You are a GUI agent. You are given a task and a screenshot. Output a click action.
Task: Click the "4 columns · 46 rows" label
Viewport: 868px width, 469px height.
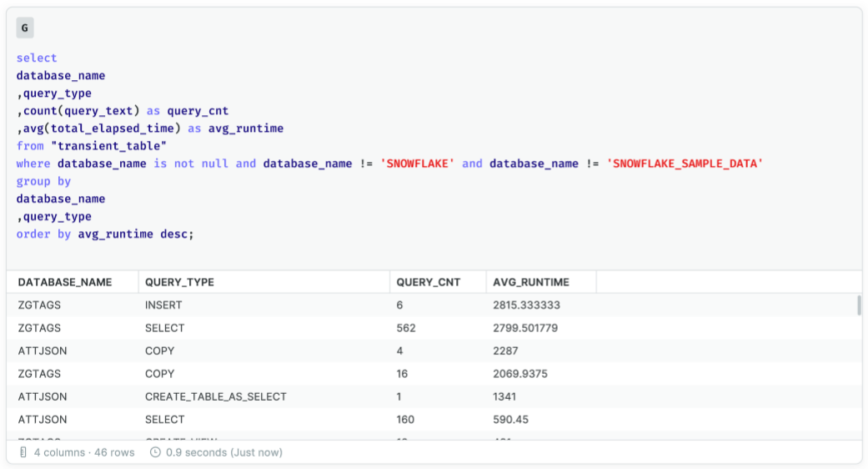[84, 452]
